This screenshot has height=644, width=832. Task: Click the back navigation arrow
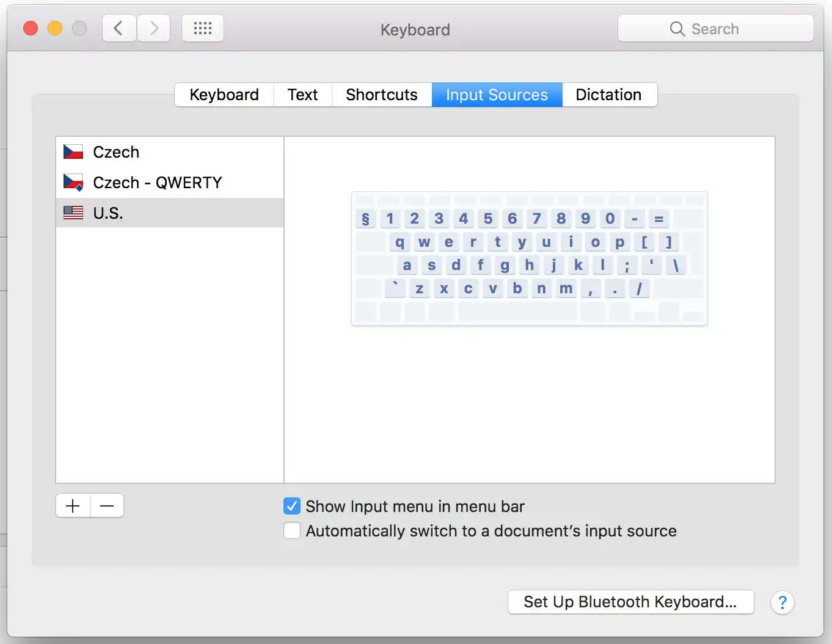pos(119,27)
